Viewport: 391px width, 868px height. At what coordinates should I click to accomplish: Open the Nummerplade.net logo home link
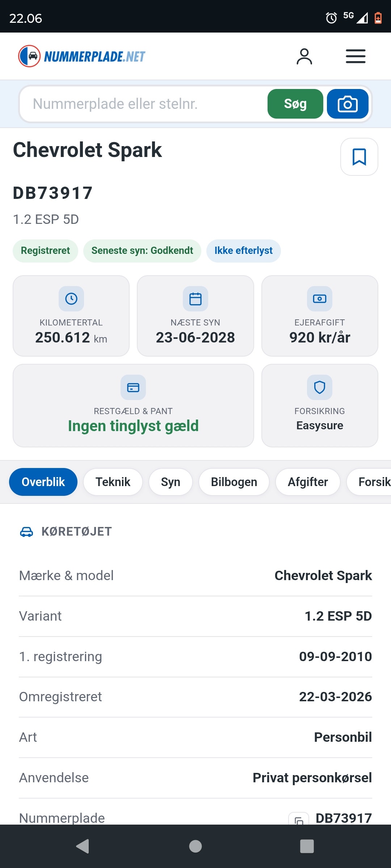82,56
